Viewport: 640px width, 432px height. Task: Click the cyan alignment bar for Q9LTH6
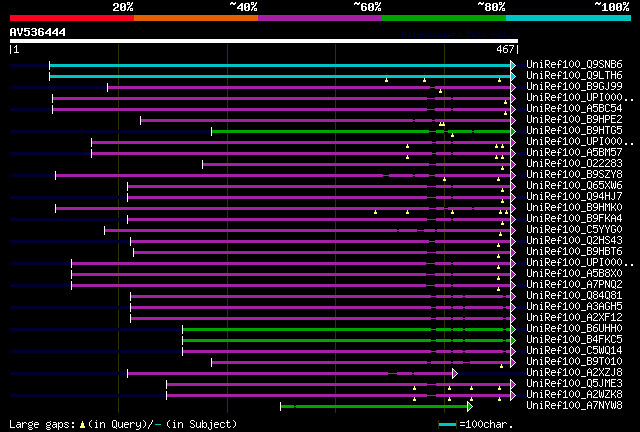pyautogui.click(x=280, y=76)
